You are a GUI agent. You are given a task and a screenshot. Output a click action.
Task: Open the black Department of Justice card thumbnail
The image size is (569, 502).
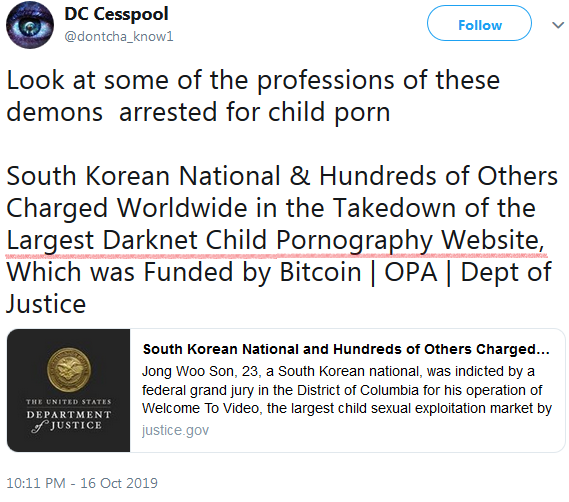pos(69,391)
